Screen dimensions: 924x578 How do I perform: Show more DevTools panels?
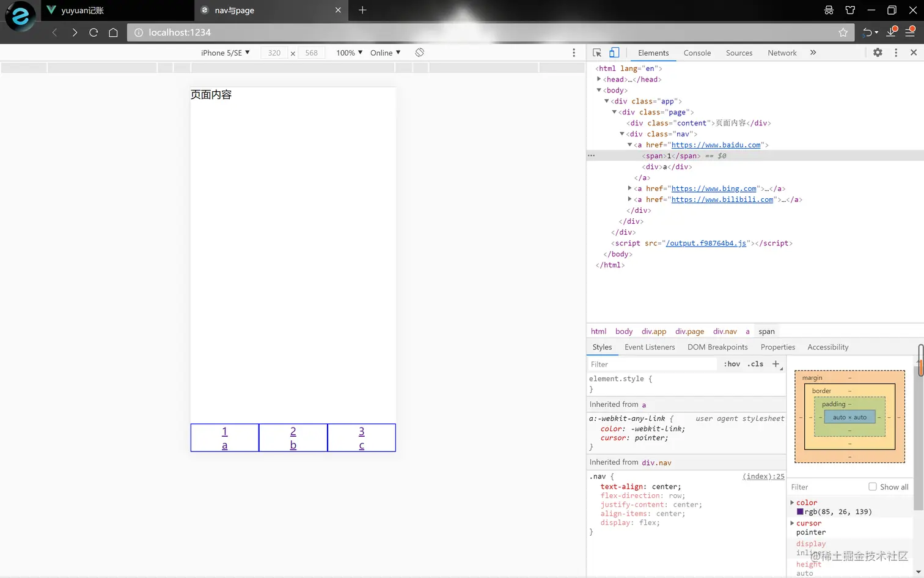(813, 53)
